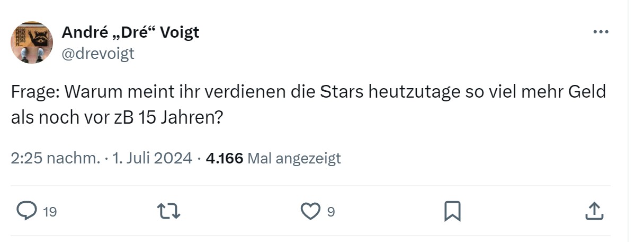644x242 pixels.
Task: Click the "Mal angezeigt" label
Action: tap(294, 158)
